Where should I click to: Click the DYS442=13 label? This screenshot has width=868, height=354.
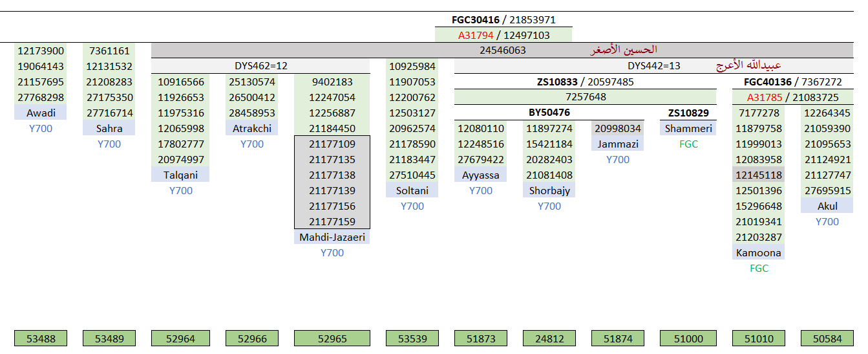coord(654,66)
